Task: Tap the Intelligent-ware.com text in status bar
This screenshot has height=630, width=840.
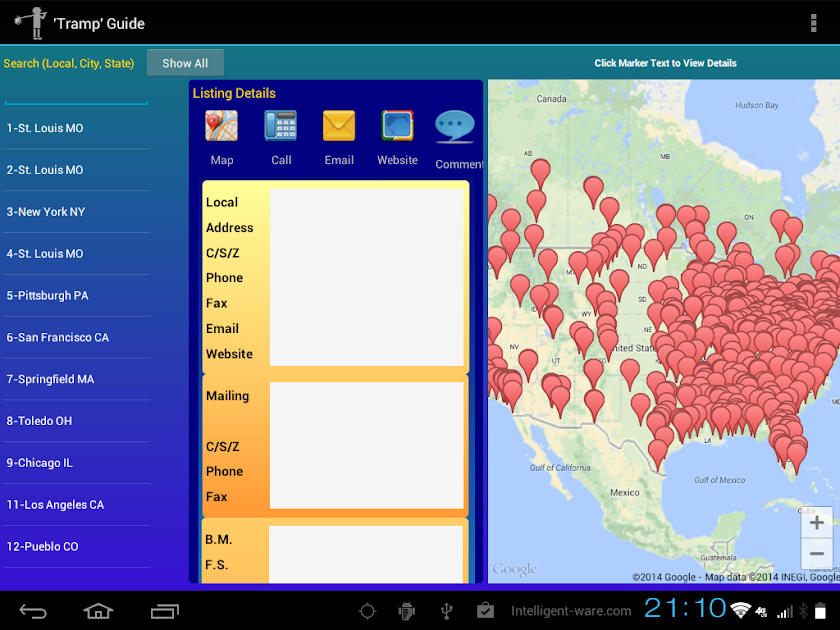Action: point(571,611)
